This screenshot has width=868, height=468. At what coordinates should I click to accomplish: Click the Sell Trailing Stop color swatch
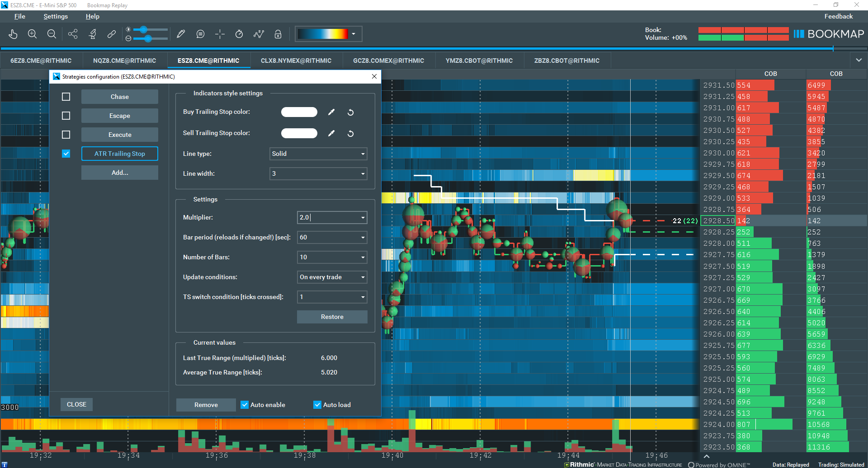pyautogui.click(x=299, y=133)
